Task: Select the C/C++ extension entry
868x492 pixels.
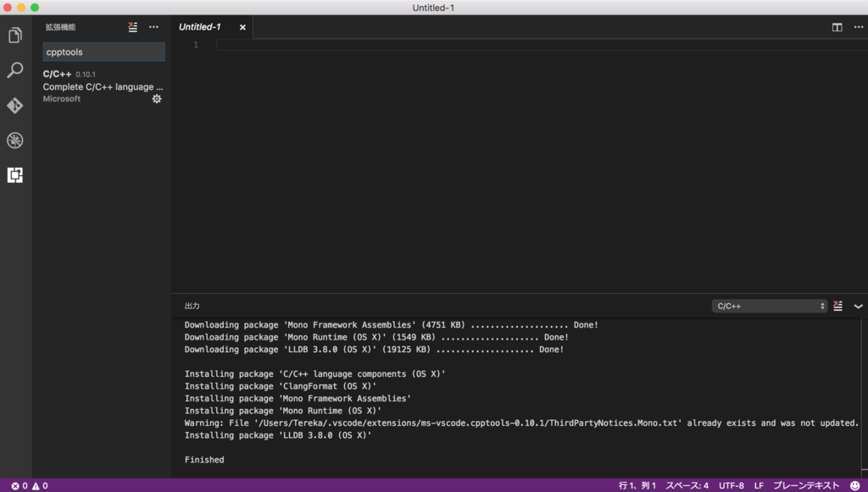Action: 103,86
